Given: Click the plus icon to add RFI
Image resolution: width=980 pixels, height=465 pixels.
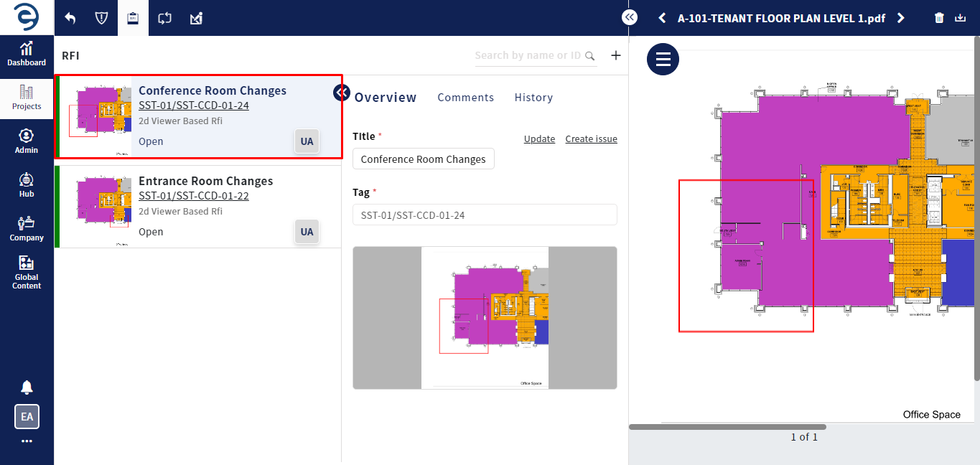Looking at the screenshot, I should coord(615,55).
